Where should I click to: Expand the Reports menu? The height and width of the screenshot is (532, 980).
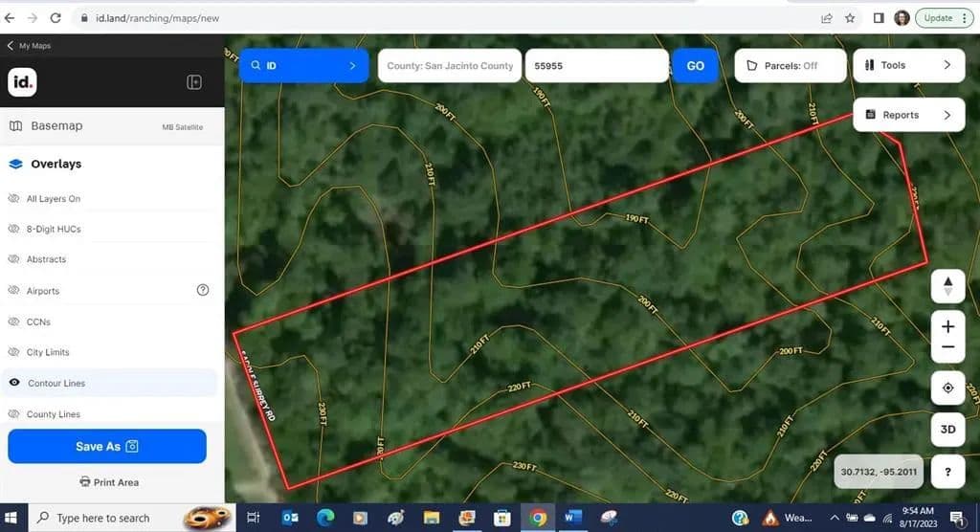point(907,115)
